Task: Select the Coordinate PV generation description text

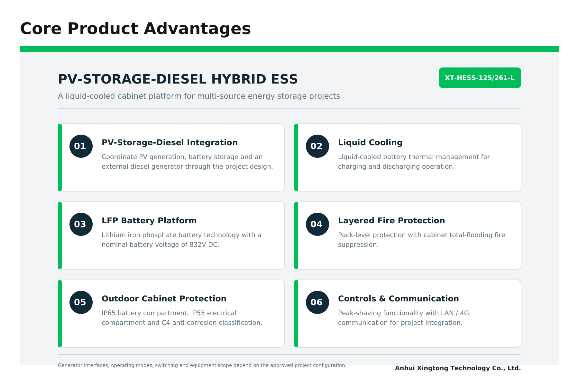Action: coord(187,162)
